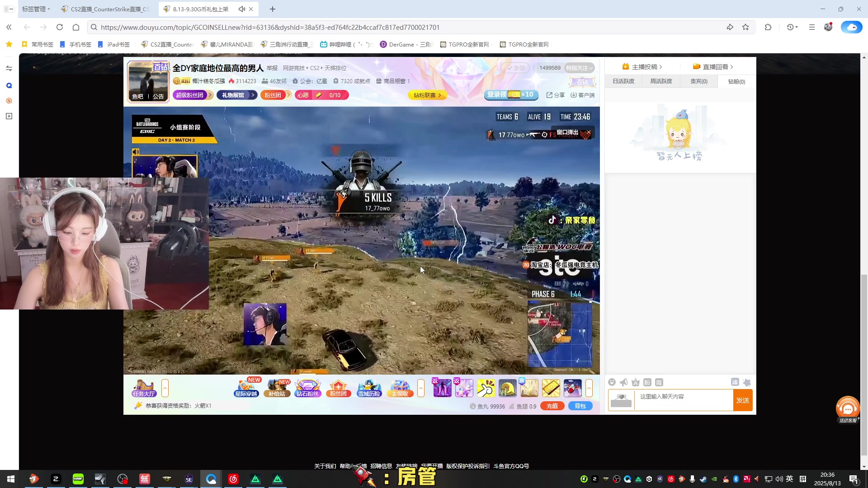868x488 pixels.
Task: Open 直播回看 replay link
Action: point(713,67)
